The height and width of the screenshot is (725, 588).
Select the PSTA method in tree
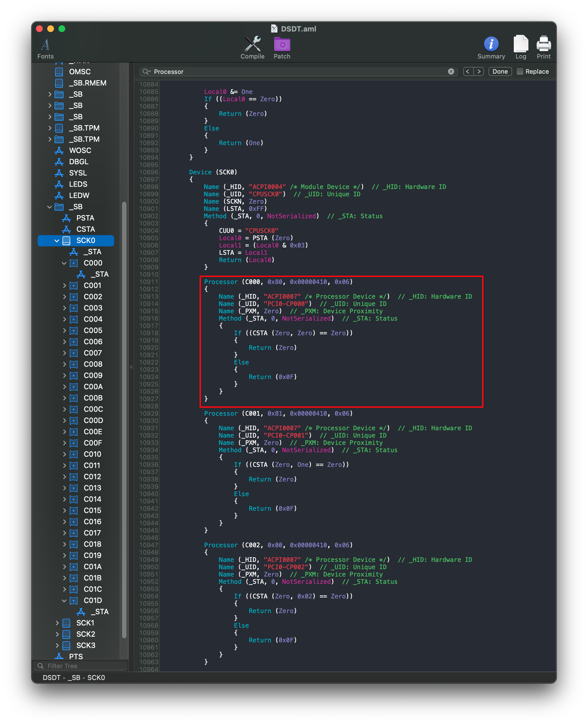tap(85, 218)
